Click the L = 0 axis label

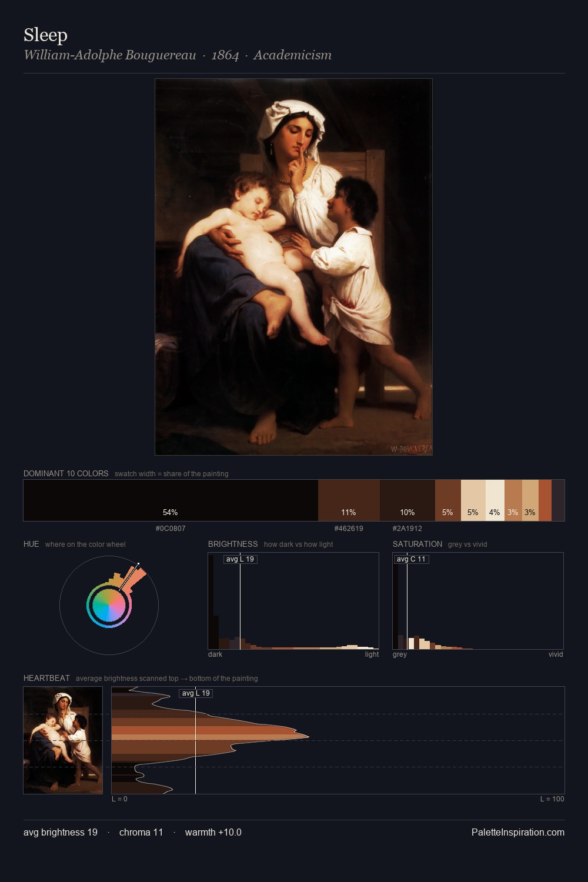tap(119, 799)
